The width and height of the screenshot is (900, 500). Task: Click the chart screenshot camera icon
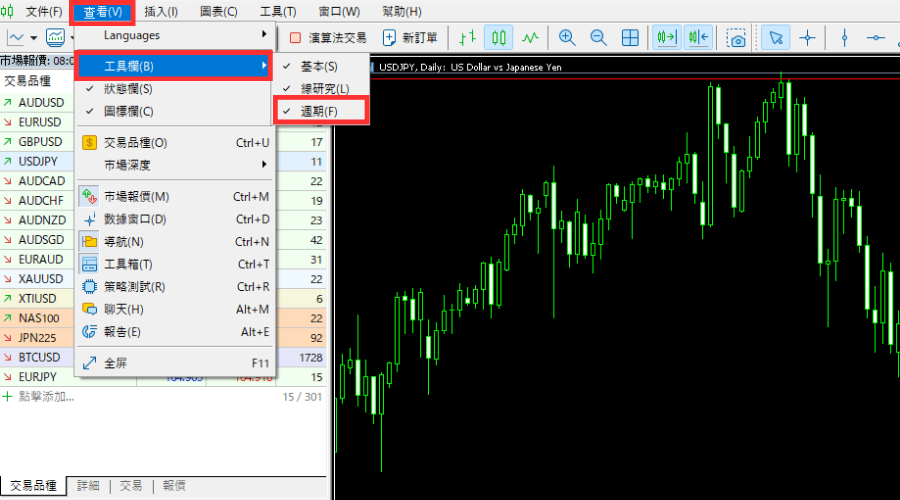(x=736, y=38)
